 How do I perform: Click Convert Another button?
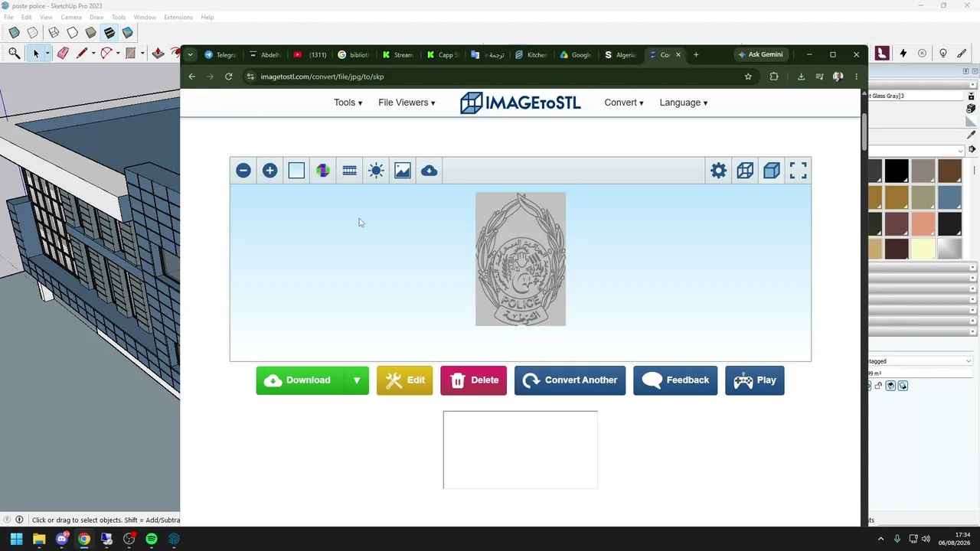tap(570, 380)
